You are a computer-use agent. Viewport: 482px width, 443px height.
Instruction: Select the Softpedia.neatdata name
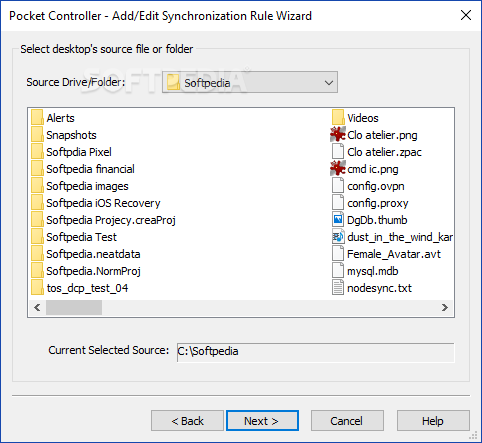[x=93, y=254]
